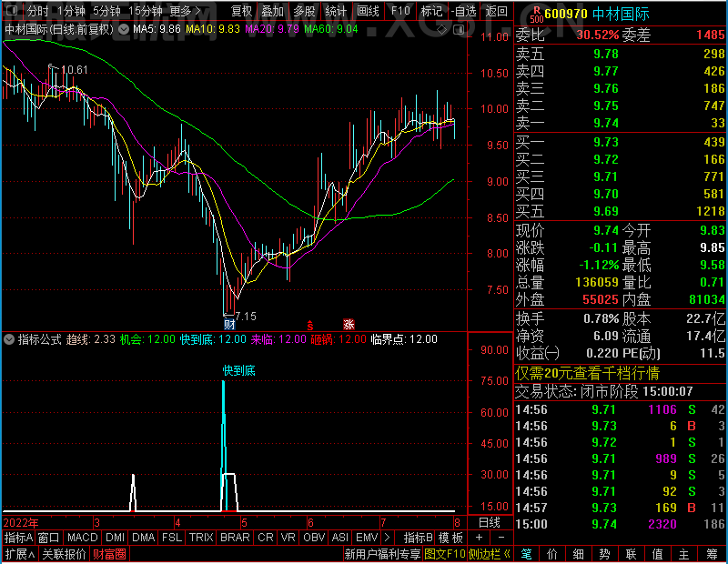Screen dimensions: 728x564
Task: Collapse the sidebar with 侧边栏
Action: coord(490,554)
